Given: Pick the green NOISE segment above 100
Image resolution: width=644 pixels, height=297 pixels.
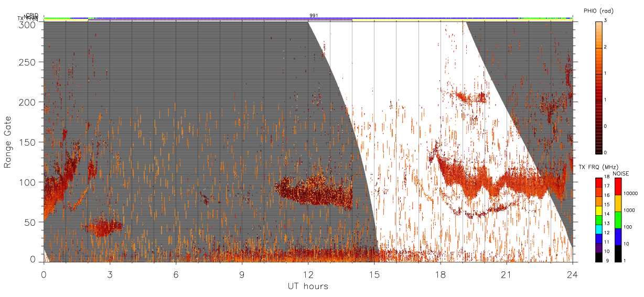Looking at the screenshot, I should coord(618,220).
